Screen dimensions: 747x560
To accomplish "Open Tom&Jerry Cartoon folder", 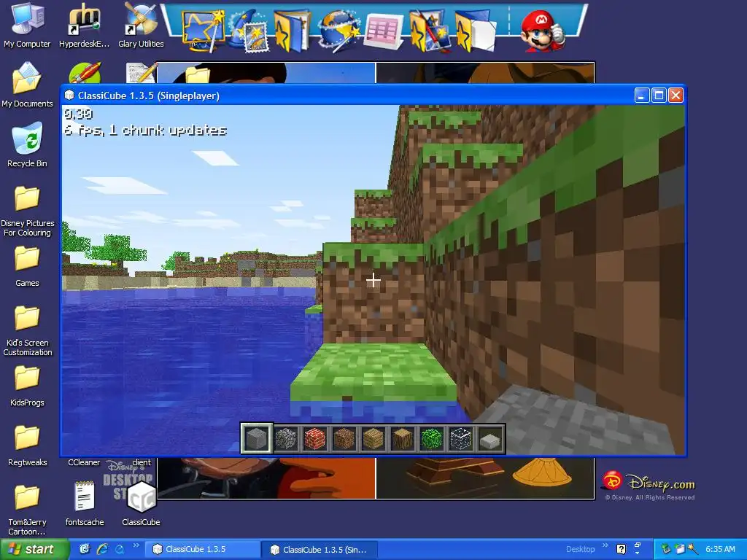I will click(x=27, y=510).
